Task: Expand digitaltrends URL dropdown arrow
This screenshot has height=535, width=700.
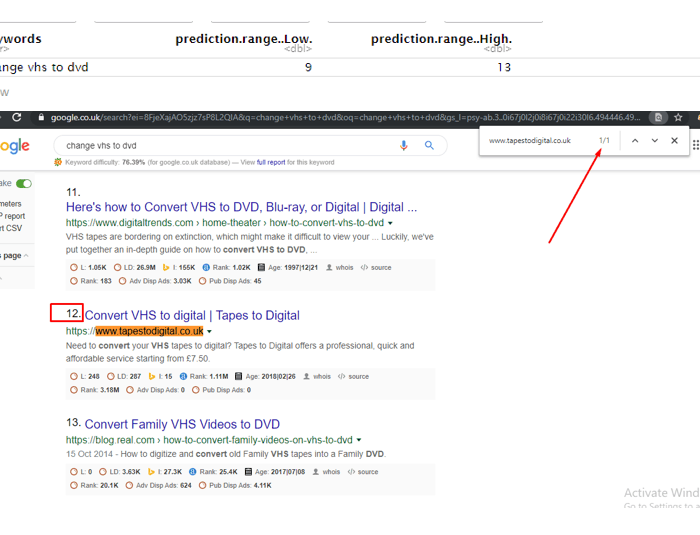Action: coord(390,223)
